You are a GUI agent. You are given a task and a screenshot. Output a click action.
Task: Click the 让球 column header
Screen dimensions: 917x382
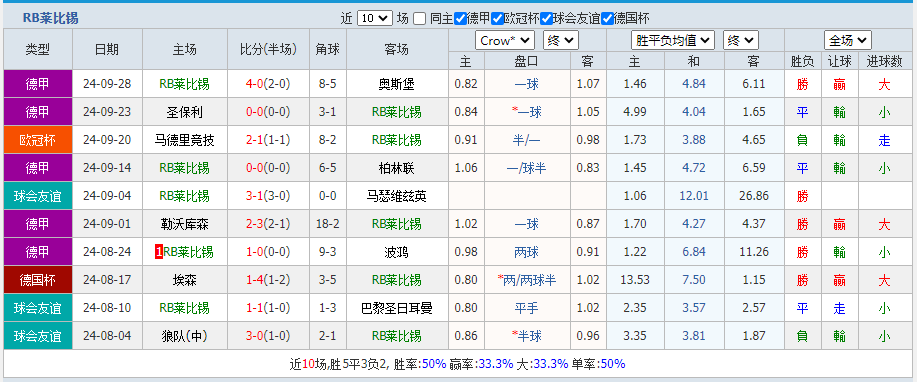[840, 60]
